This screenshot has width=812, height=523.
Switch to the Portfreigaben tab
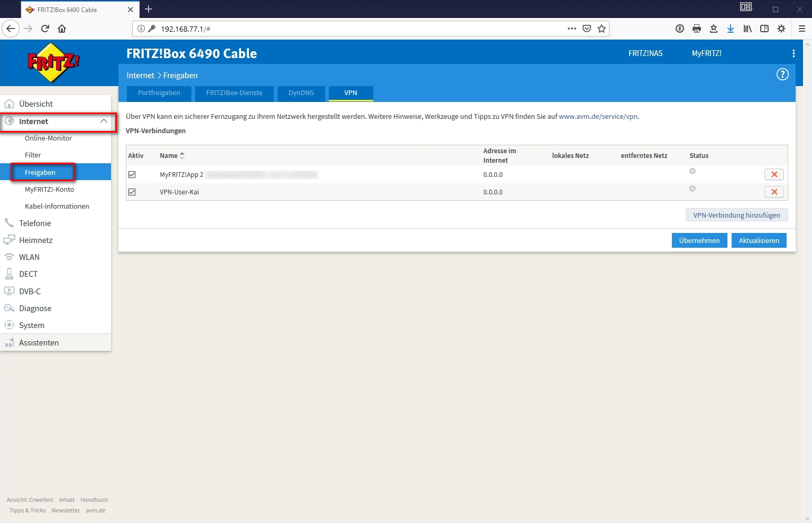(159, 93)
